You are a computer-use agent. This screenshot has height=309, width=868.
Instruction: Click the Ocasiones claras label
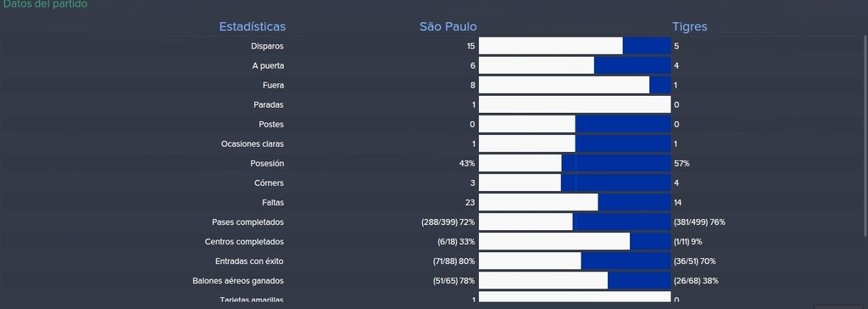click(253, 144)
